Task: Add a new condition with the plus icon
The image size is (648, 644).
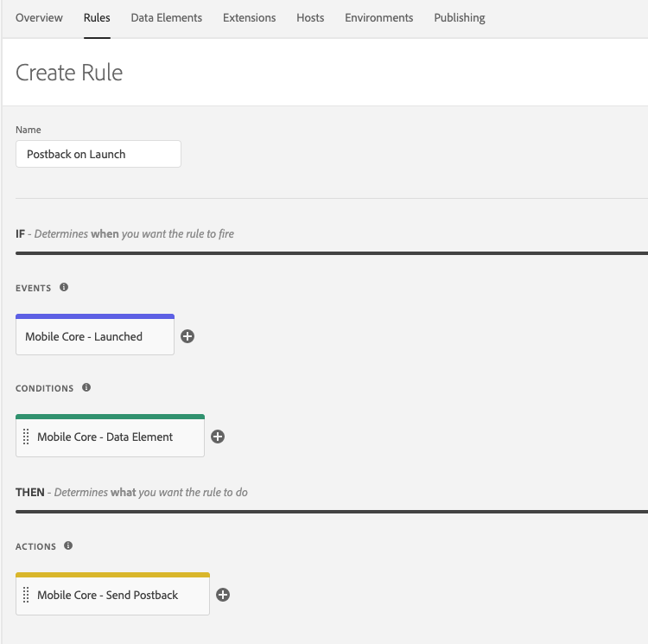Action: click(218, 437)
